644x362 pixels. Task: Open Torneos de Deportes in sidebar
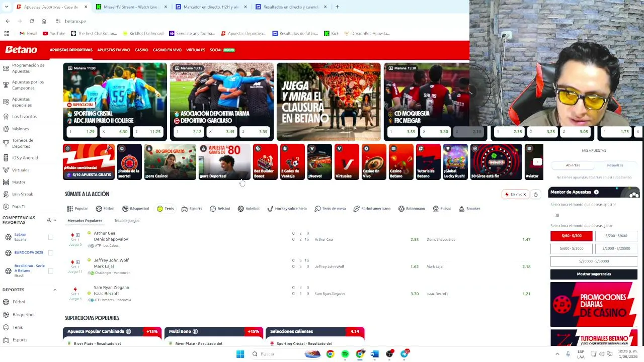point(23,143)
